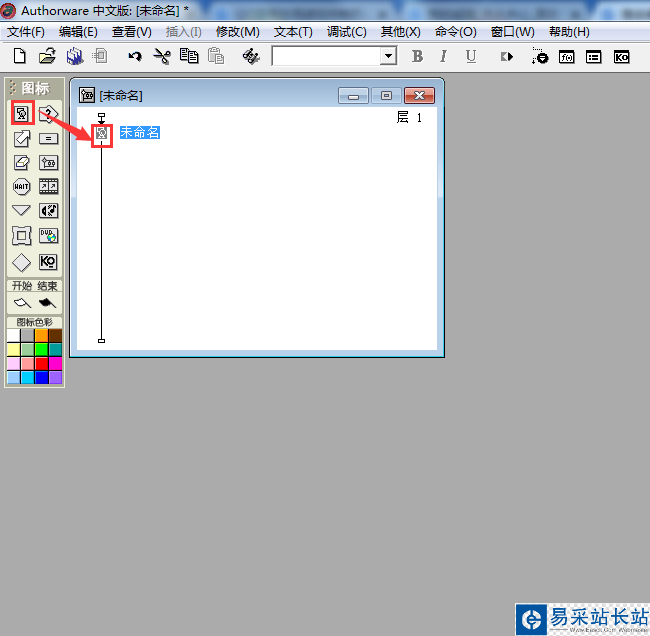650x636 pixels.
Task: Click the Import toolbar icon
Action: click(x=100, y=56)
